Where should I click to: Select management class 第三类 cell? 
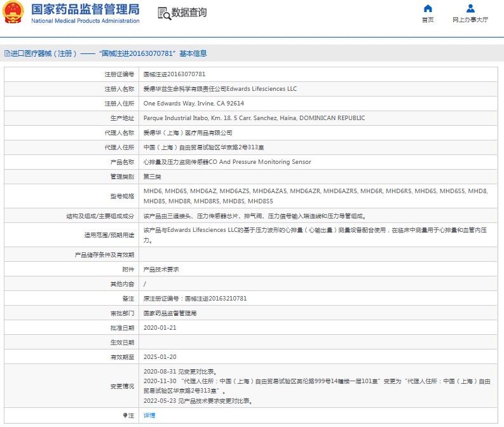(318, 177)
